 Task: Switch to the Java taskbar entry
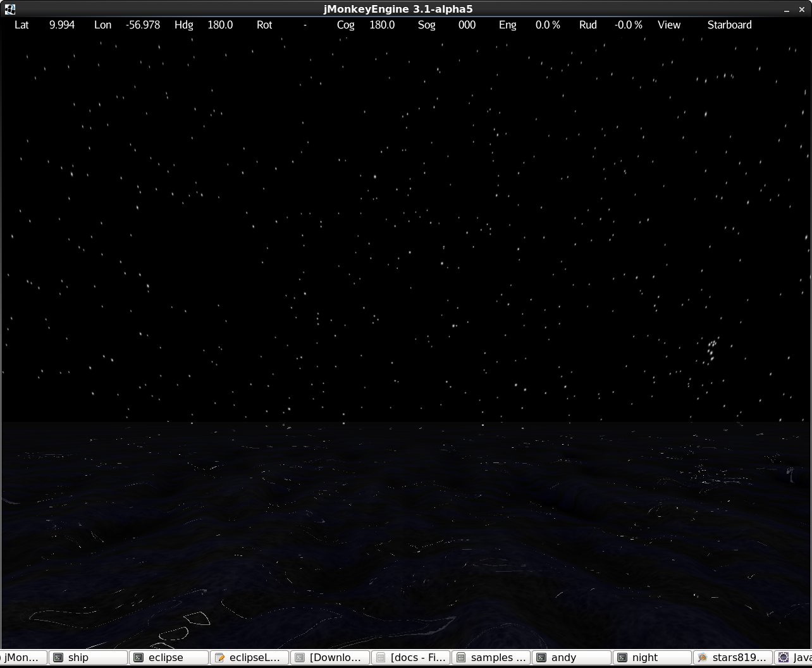[x=796, y=657]
